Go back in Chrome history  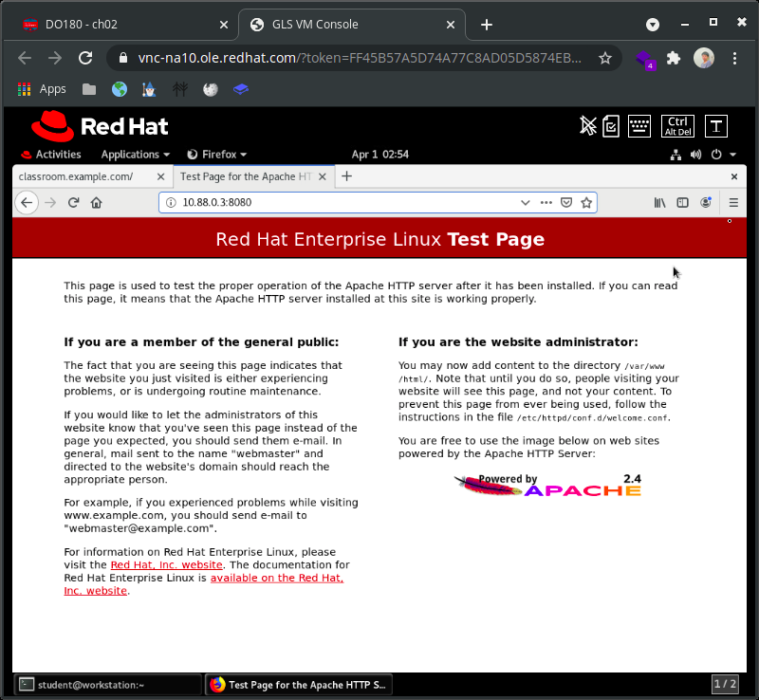point(25,58)
